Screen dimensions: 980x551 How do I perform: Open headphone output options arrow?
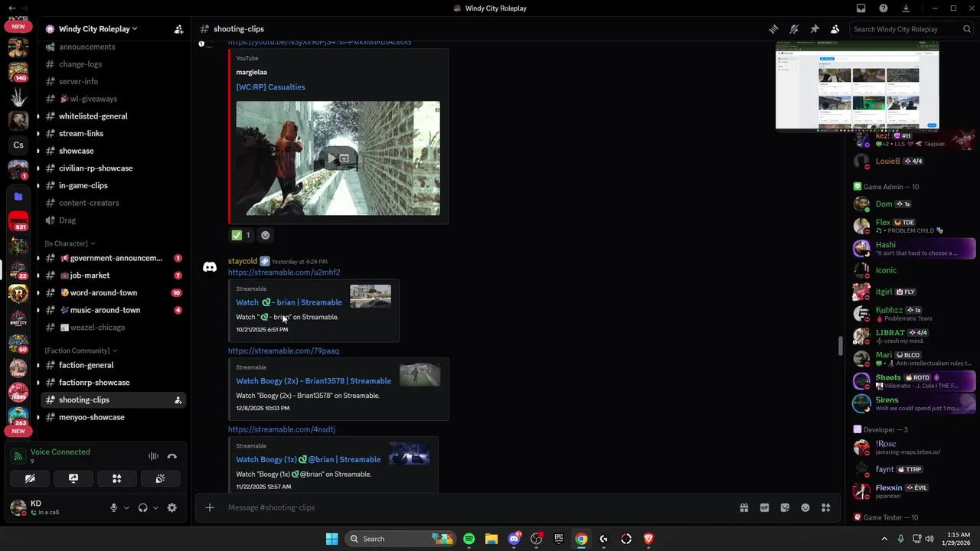click(x=155, y=507)
